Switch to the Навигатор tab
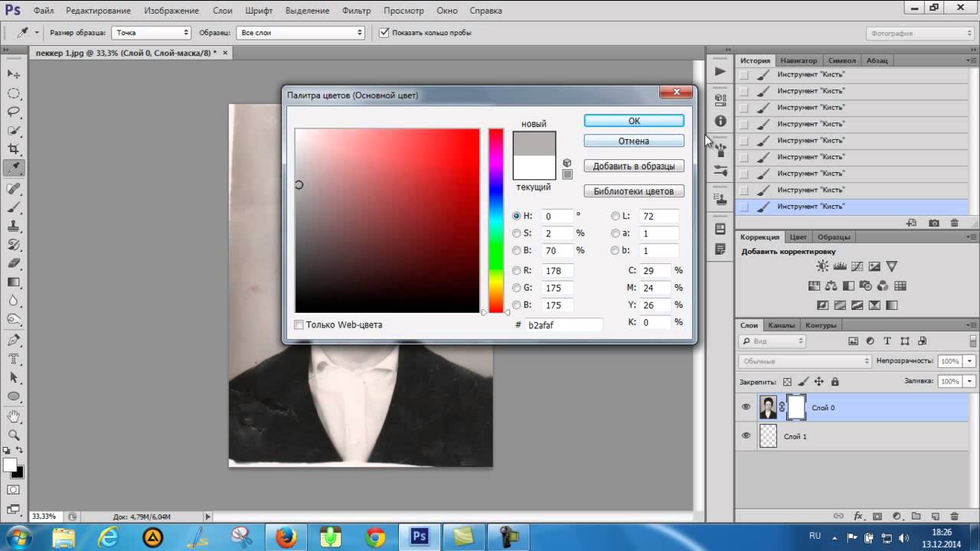The width and height of the screenshot is (980, 551). pos(798,60)
